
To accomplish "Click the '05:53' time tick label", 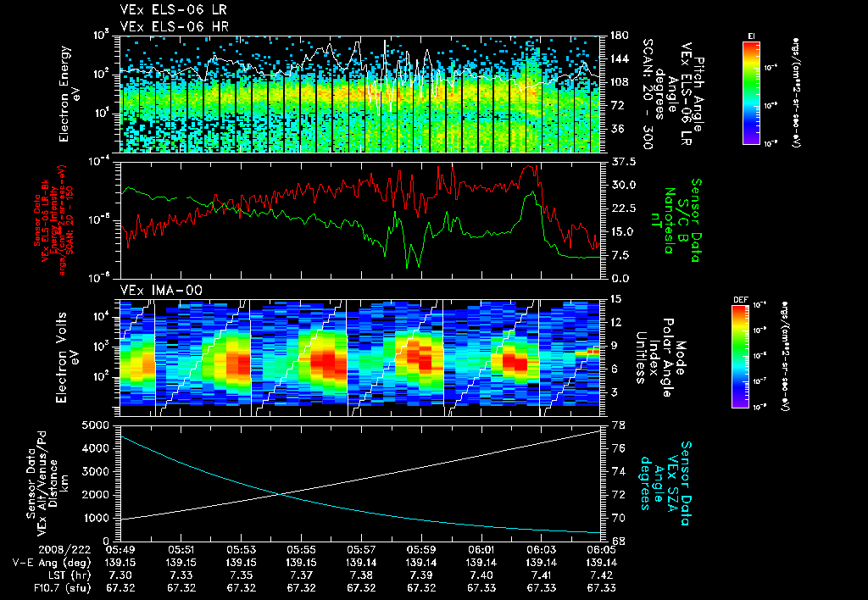I will point(241,550).
